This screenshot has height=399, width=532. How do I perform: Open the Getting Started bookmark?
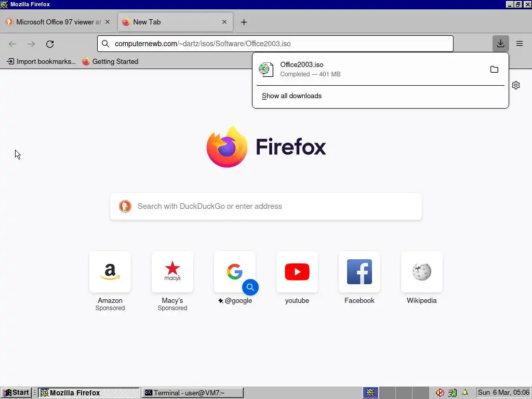pos(110,61)
